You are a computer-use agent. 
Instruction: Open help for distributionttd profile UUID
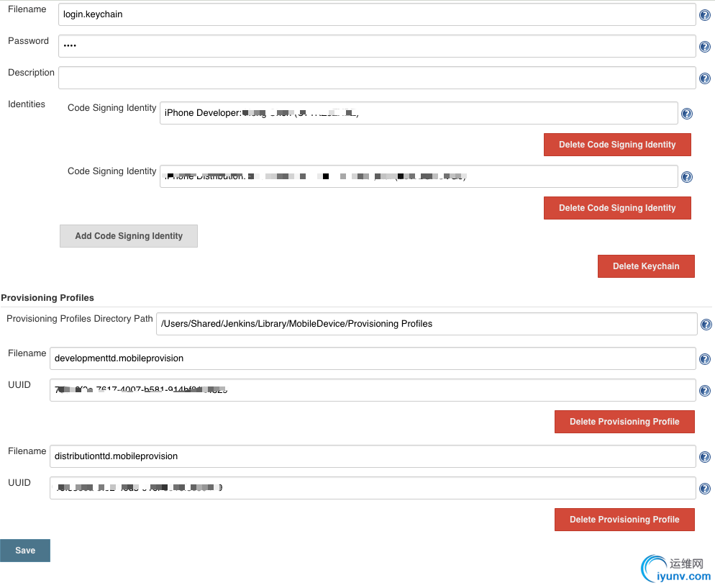pyautogui.click(x=704, y=489)
